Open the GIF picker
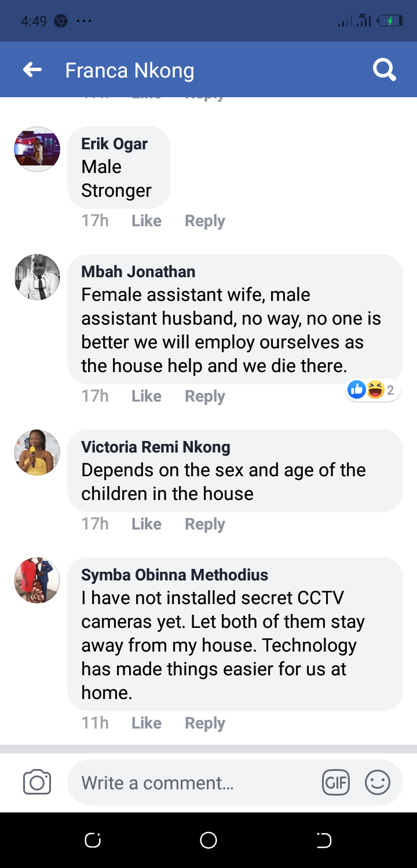The image size is (417, 868). click(x=336, y=783)
